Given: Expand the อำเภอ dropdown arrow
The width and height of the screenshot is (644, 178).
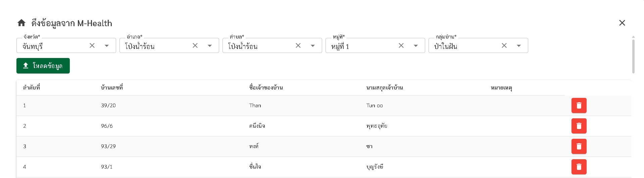Looking at the screenshot, I should tap(210, 46).
